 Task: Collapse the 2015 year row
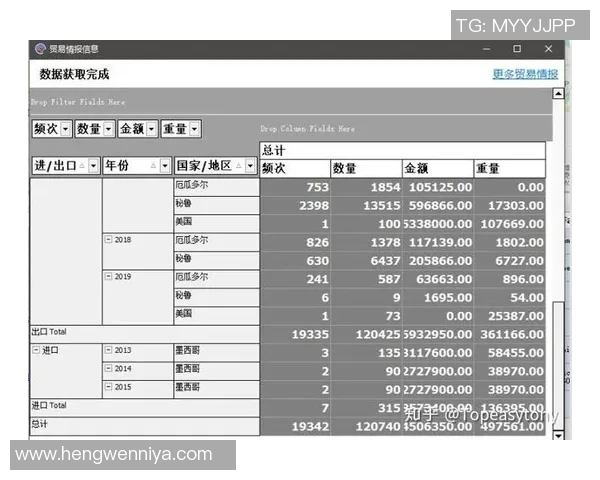[109, 387]
